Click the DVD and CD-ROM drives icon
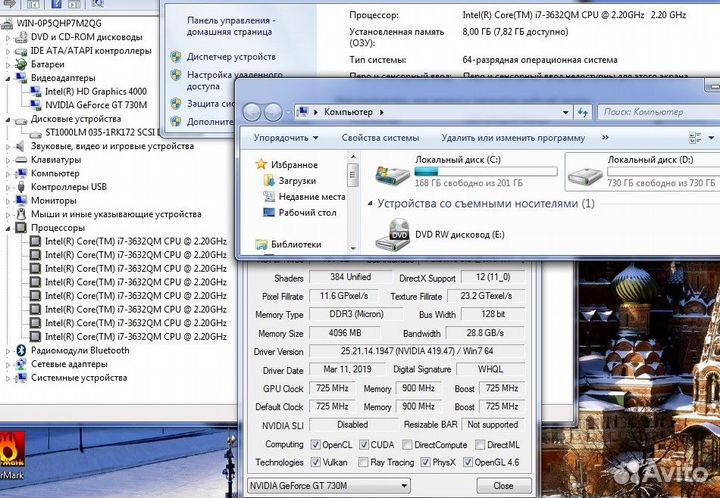The image size is (720, 498). coord(21,37)
